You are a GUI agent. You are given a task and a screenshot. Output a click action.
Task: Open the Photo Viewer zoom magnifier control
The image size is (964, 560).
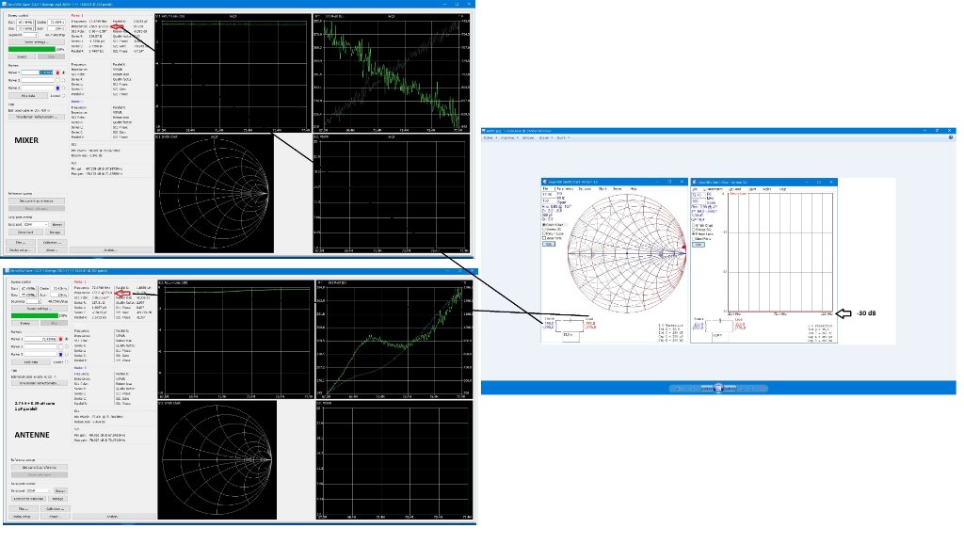[x=677, y=389]
